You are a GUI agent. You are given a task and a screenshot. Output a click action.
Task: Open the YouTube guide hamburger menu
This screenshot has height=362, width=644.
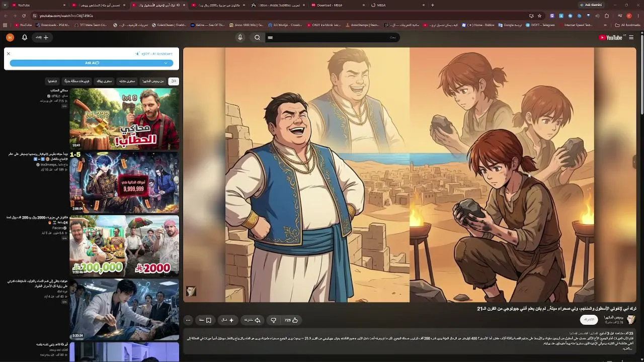point(631,37)
